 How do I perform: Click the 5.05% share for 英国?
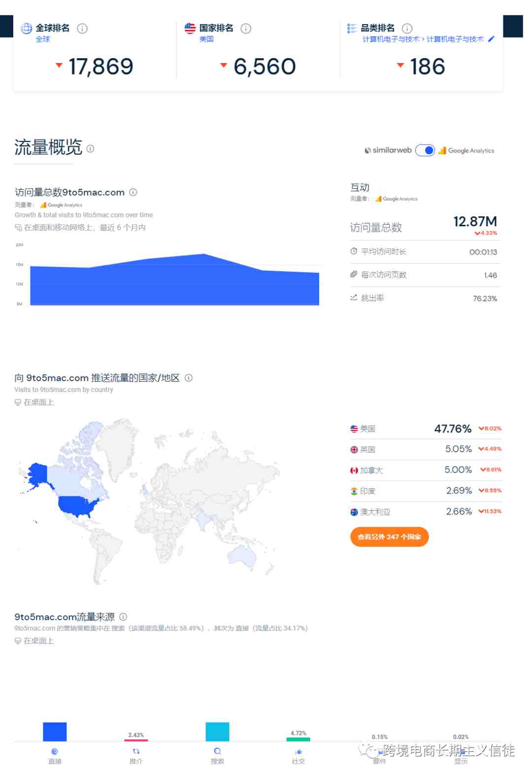(459, 449)
